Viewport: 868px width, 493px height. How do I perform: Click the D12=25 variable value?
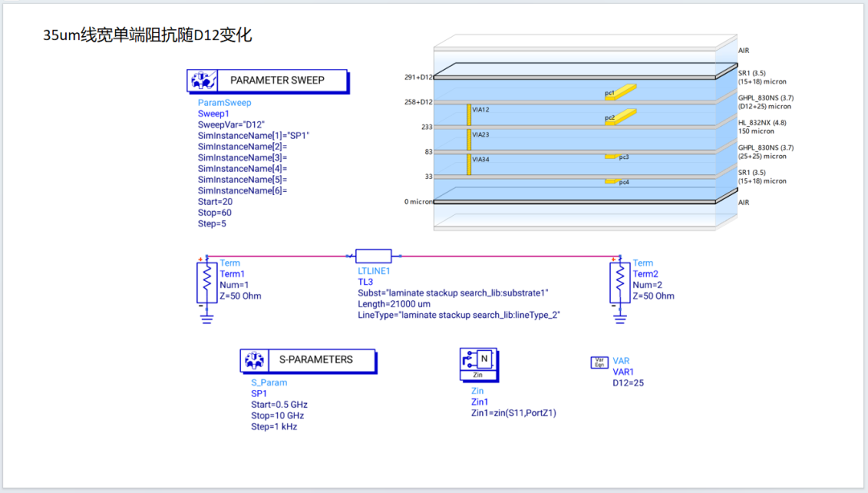(628, 383)
